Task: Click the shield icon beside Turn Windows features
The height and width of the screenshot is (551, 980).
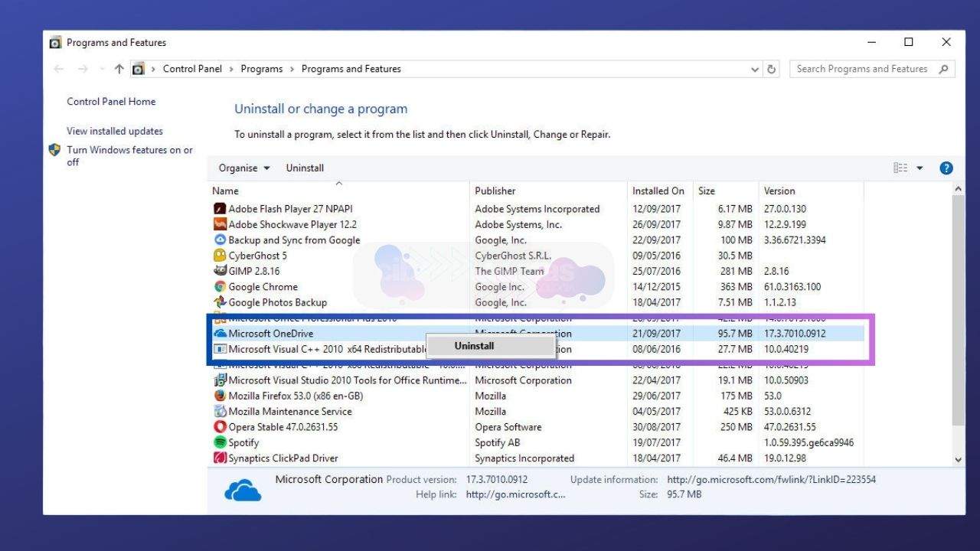Action: click(54, 150)
